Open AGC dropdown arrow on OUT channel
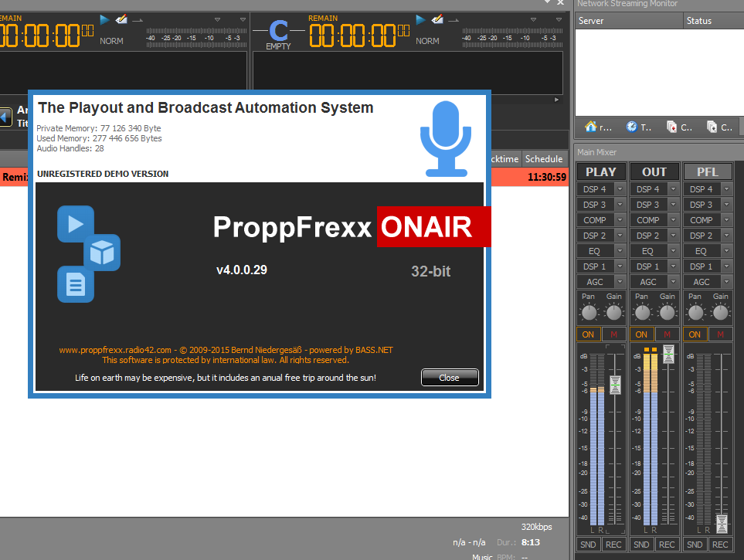This screenshot has height=560, width=744. [673, 281]
